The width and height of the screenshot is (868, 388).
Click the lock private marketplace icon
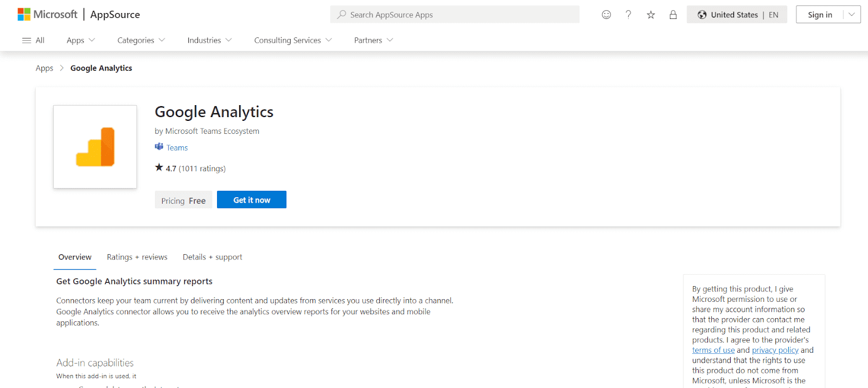(x=673, y=15)
